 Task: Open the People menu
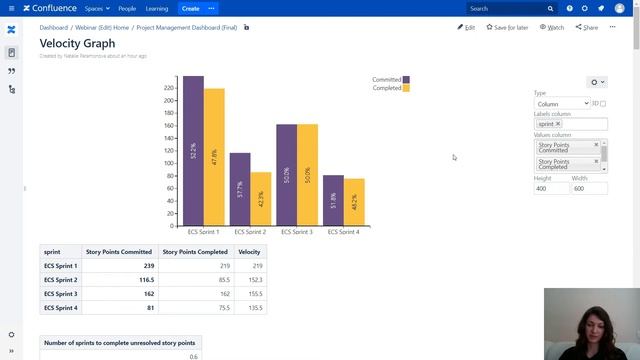(127, 9)
